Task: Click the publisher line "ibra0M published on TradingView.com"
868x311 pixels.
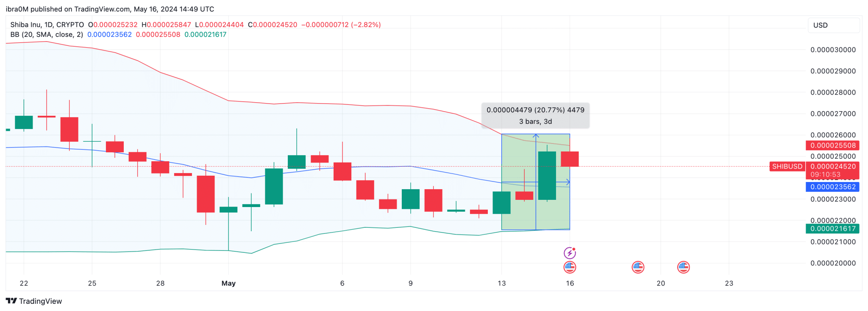Action: (68, 9)
